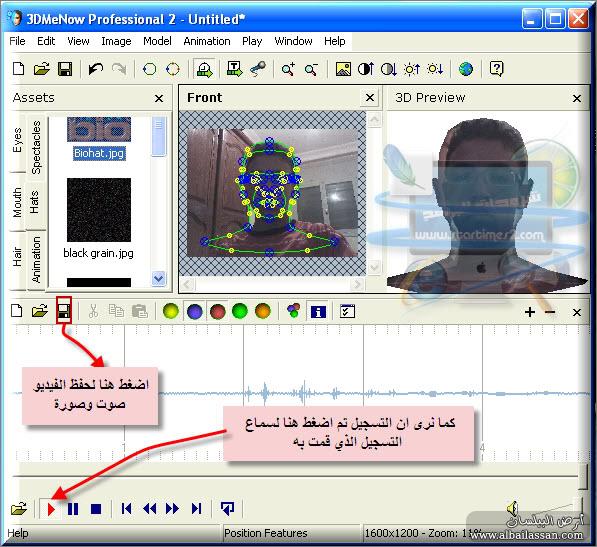Image resolution: width=597 pixels, height=547 pixels.
Task: Select the Biohat.jpg asset thumbnail
Action: pos(99,129)
